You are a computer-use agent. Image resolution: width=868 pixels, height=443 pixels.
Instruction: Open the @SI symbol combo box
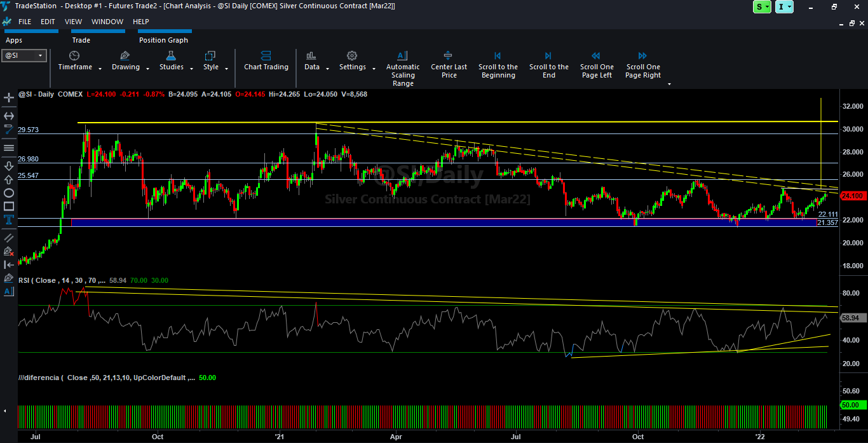(24, 56)
